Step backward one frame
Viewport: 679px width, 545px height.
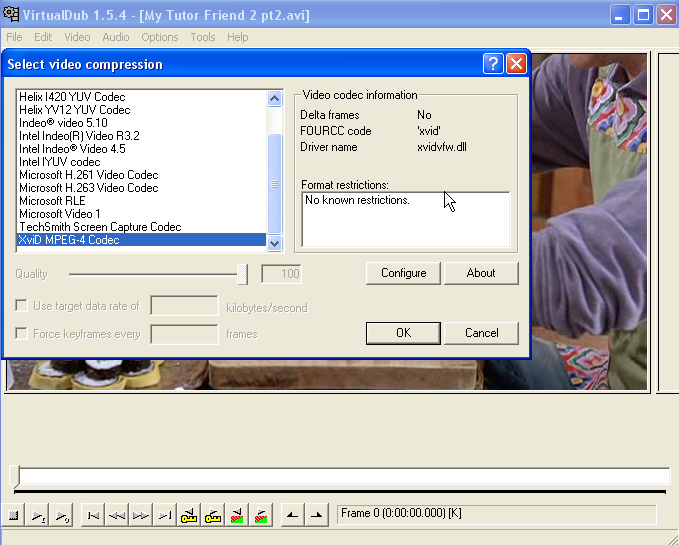pos(117,515)
